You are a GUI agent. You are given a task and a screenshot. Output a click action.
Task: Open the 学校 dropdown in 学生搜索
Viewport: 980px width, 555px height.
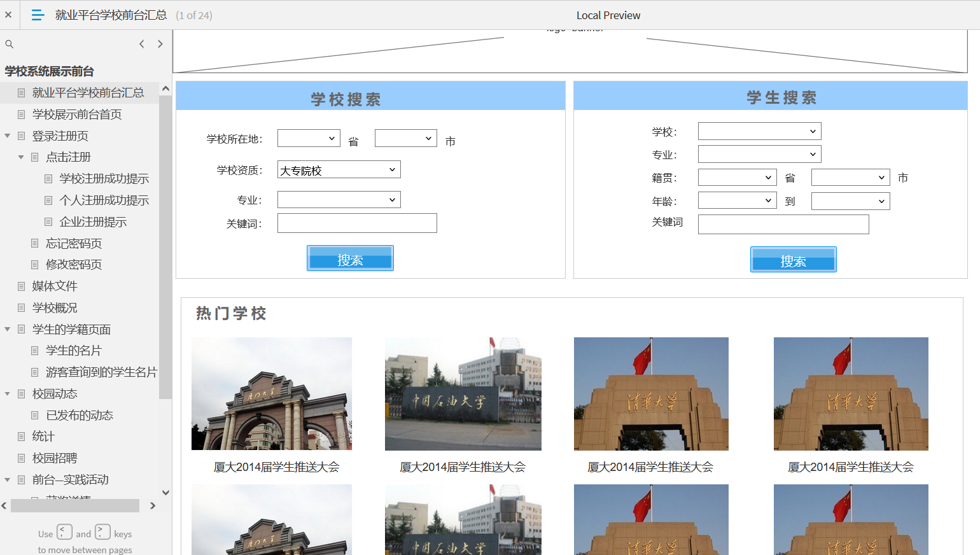pos(760,131)
